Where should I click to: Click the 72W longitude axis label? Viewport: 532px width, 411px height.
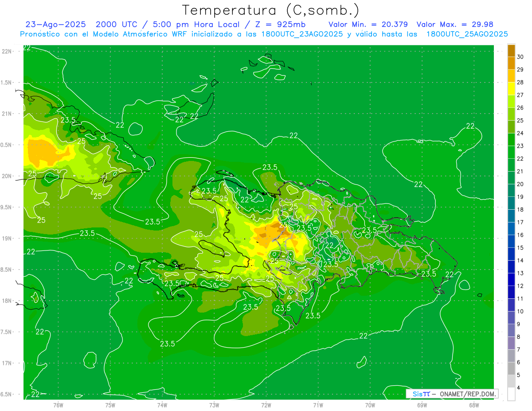click(266, 405)
